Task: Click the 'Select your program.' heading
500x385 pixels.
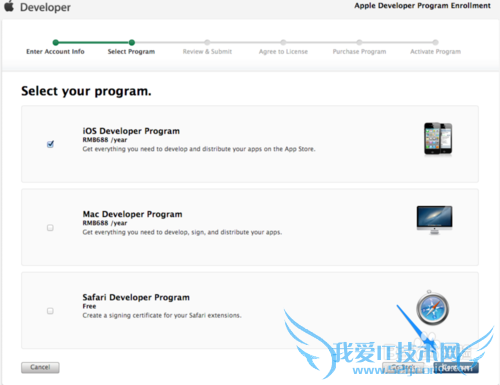Action: pyautogui.click(x=86, y=91)
